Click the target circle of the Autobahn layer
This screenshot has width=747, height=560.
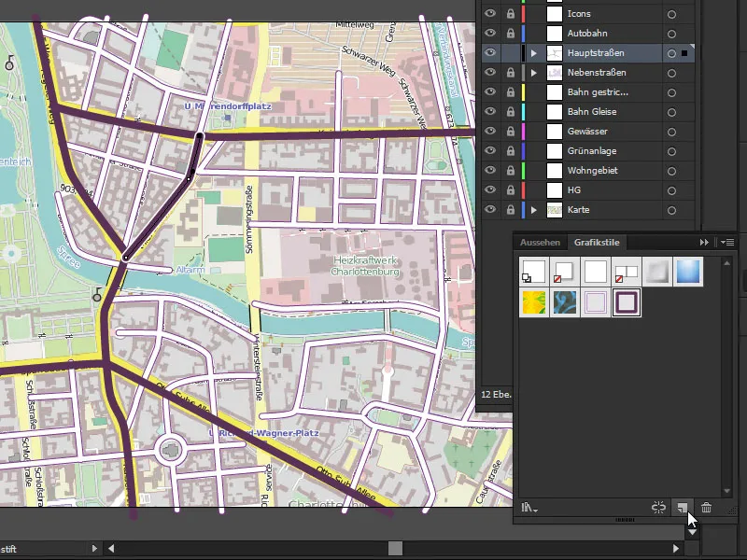671,34
